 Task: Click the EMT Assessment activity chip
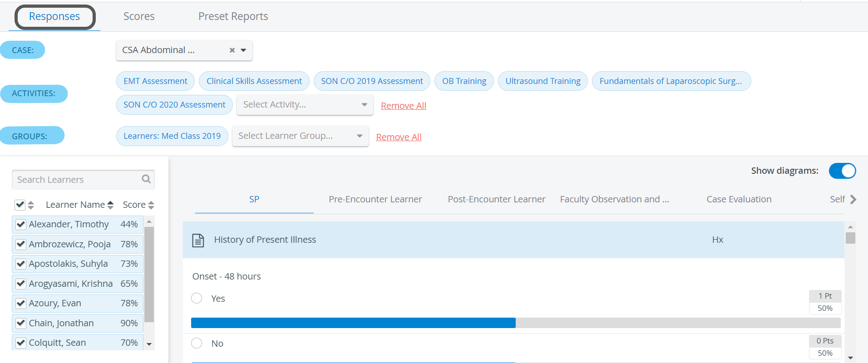point(155,81)
